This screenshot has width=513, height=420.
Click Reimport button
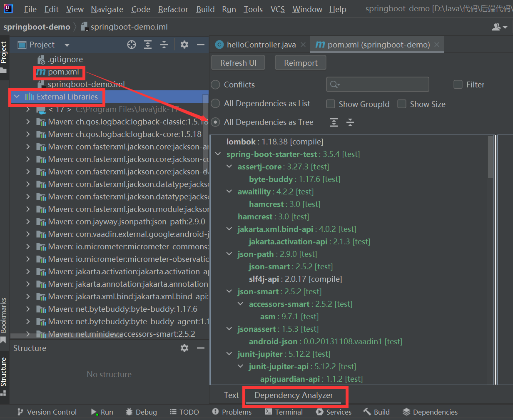click(301, 63)
